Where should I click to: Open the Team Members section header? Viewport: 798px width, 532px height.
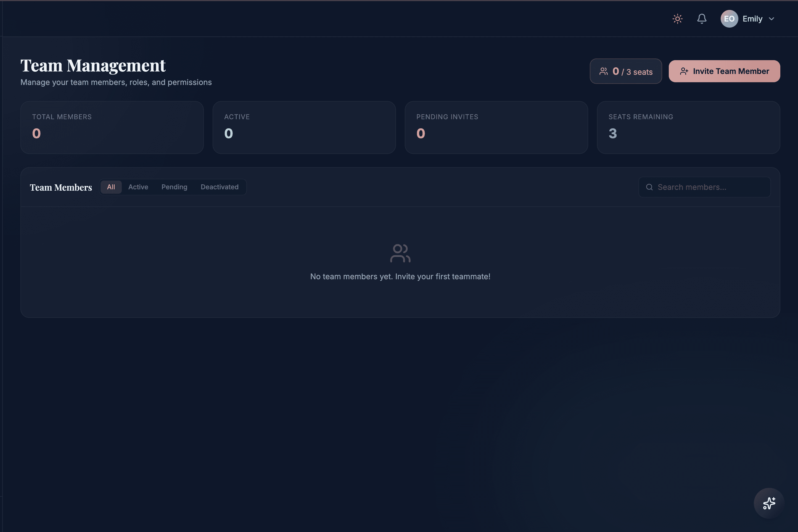coord(61,187)
